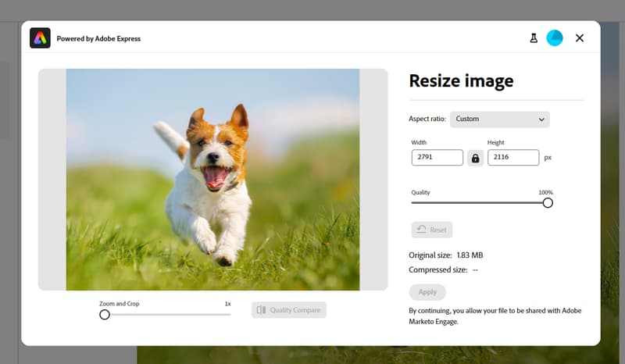625x364 pixels.
Task: Click the 'Compressed size:' label
Action: click(x=438, y=270)
